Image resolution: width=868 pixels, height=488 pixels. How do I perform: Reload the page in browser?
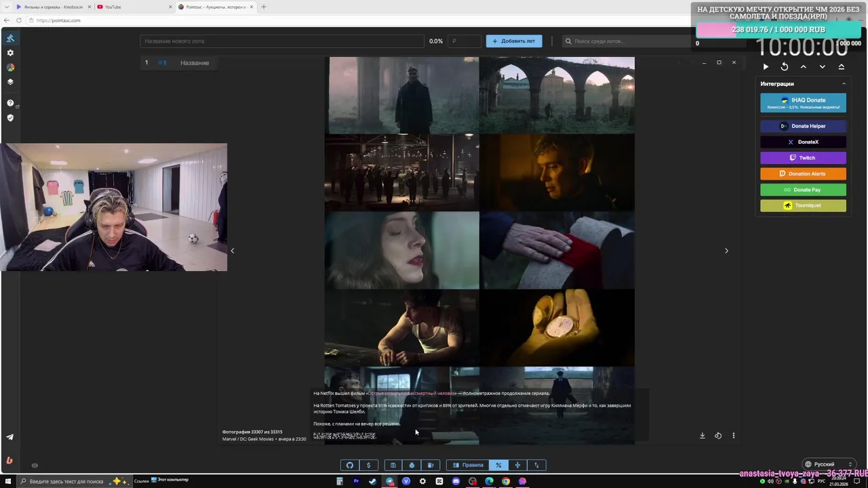click(19, 20)
